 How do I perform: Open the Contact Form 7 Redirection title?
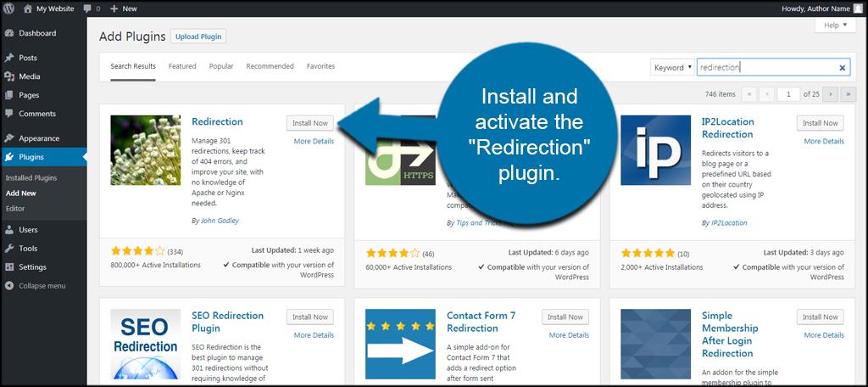tap(481, 322)
